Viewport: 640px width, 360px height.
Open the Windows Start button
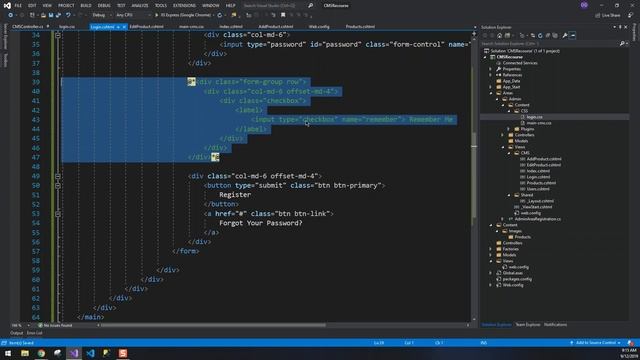click(8, 353)
